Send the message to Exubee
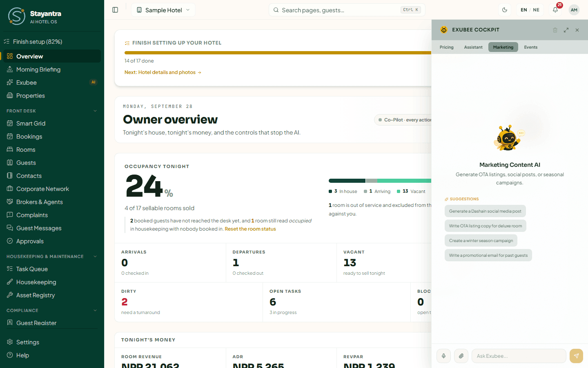 tap(576, 356)
